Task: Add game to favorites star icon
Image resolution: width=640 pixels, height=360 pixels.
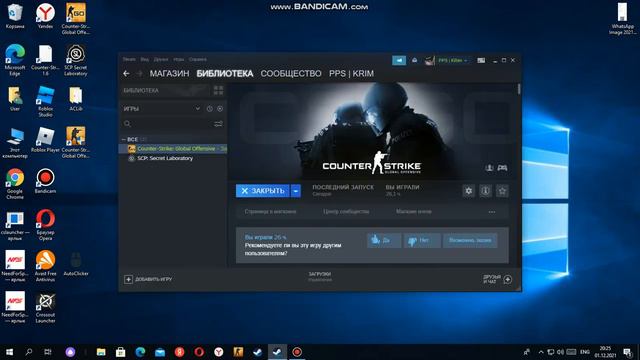Action: [502, 191]
